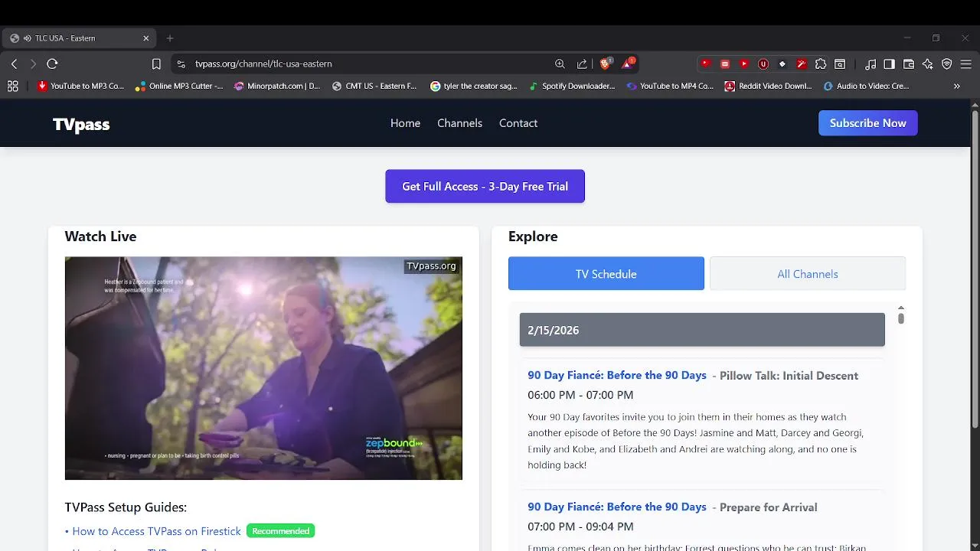980x551 pixels.
Task: Open a new tab with plus icon
Action: pyautogui.click(x=170, y=38)
